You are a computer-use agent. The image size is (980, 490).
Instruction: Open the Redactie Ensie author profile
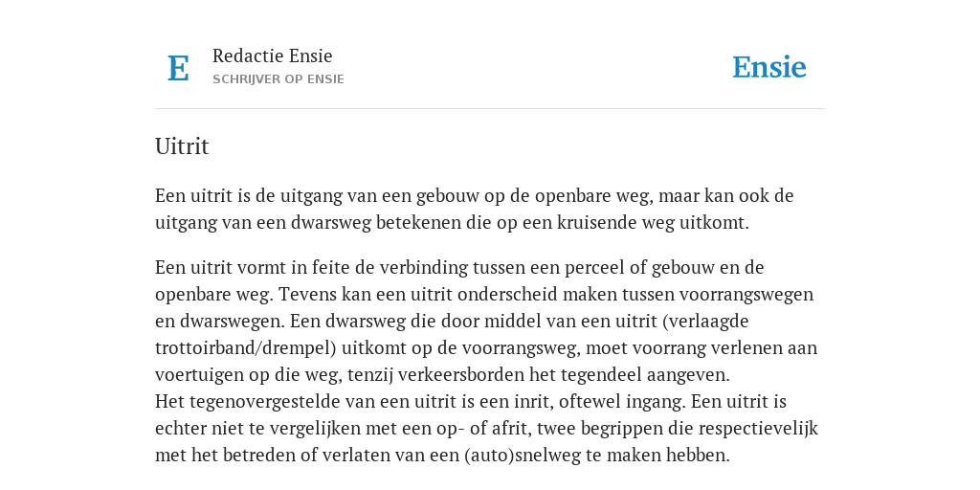pyautogui.click(x=273, y=56)
